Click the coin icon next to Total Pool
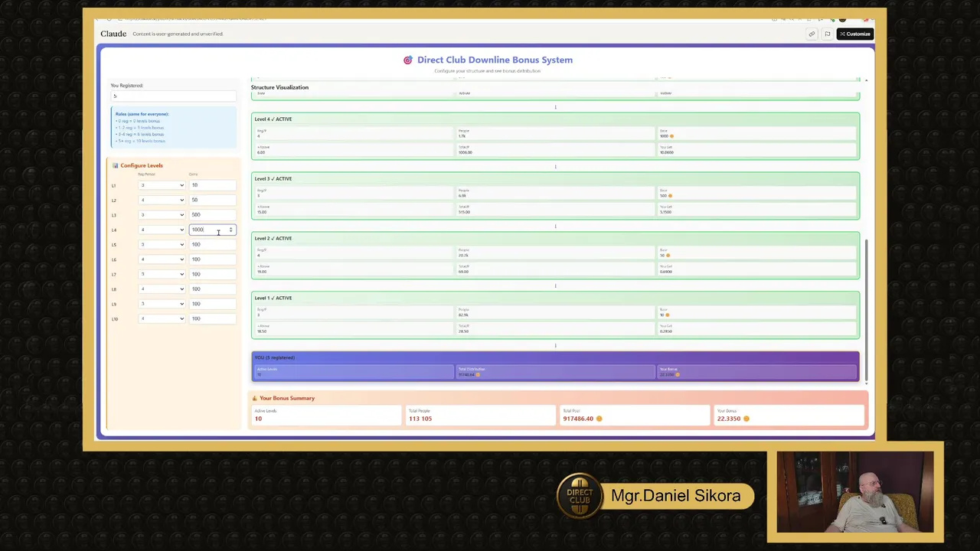Screen dimensions: 980x551 [x=599, y=419]
